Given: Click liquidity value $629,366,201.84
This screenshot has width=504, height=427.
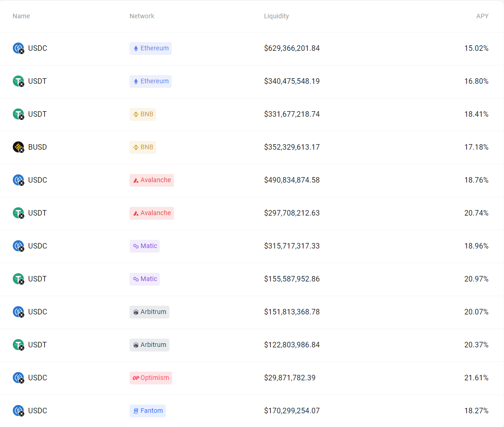Looking at the screenshot, I should point(292,48).
